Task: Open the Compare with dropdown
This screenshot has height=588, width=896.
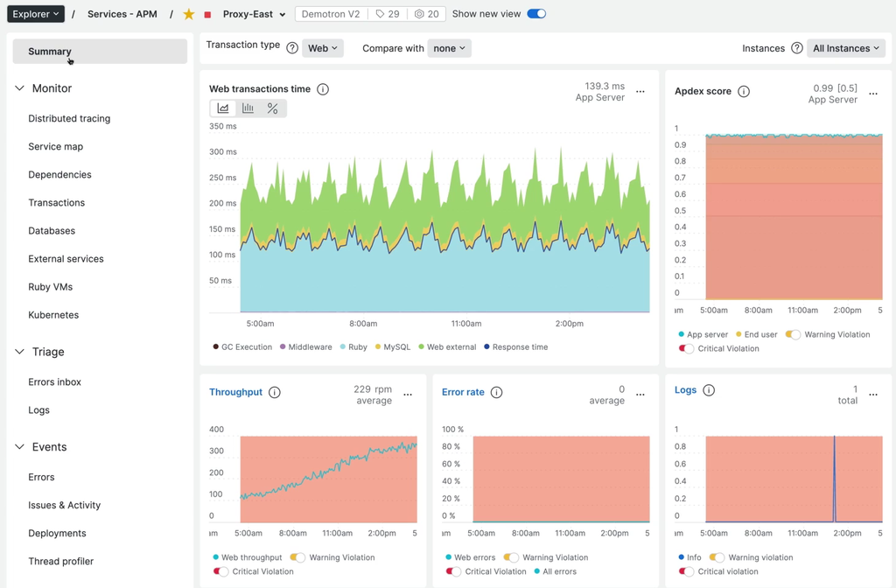Action: pos(449,48)
